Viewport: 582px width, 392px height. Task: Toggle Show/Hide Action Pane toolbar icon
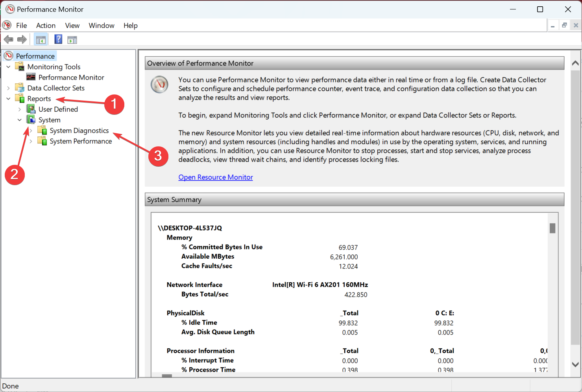(x=72, y=40)
